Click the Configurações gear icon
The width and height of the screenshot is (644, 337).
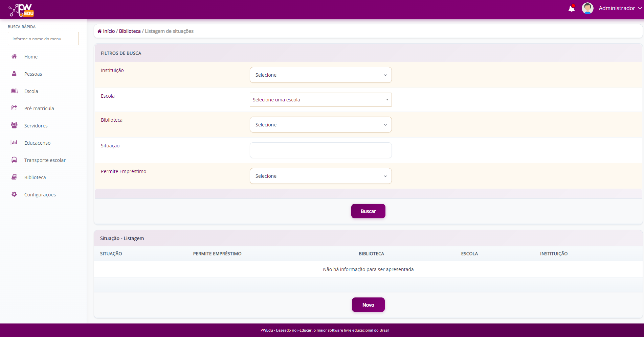(14, 194)
